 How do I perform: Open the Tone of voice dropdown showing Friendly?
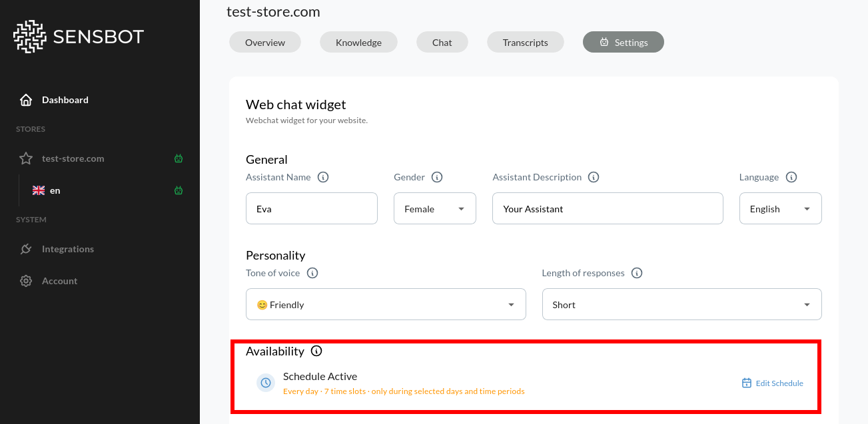386,304
